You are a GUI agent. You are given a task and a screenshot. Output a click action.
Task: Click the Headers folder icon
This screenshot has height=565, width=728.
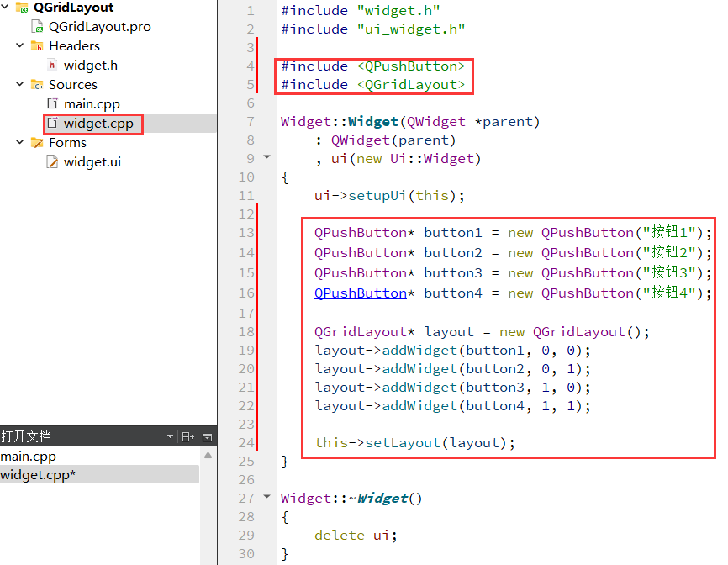(x=37, y=45)
